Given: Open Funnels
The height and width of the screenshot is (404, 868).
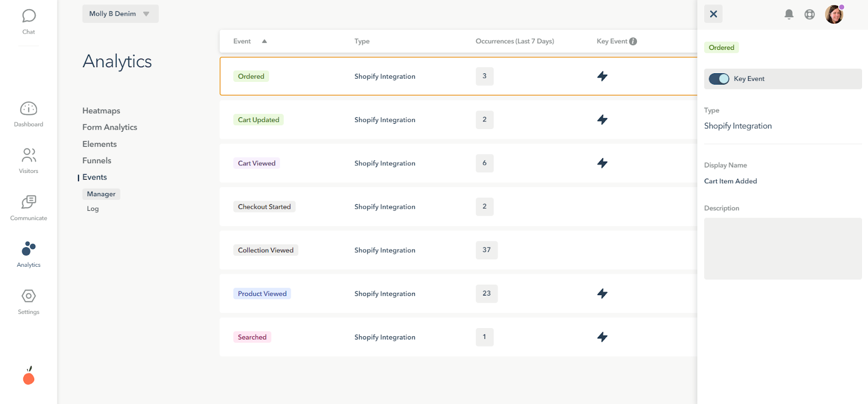Looking at the screenshot, I should [97, 161].
